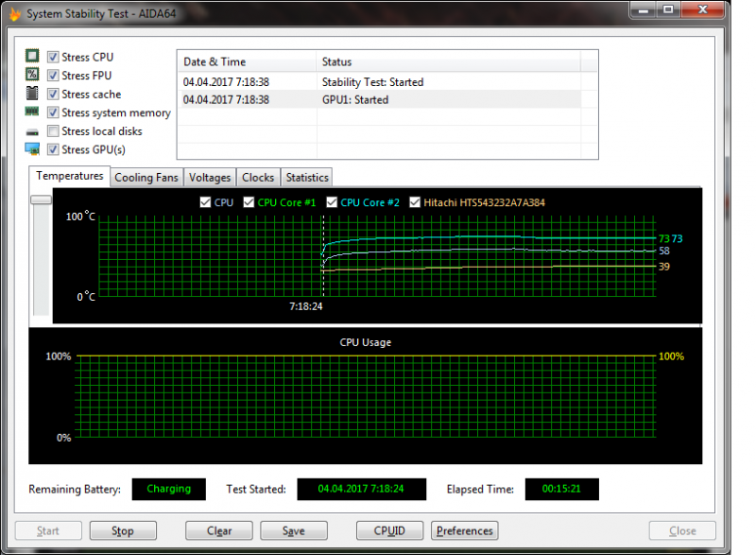
Task: Show the Clocks tab
Action: 257,178
